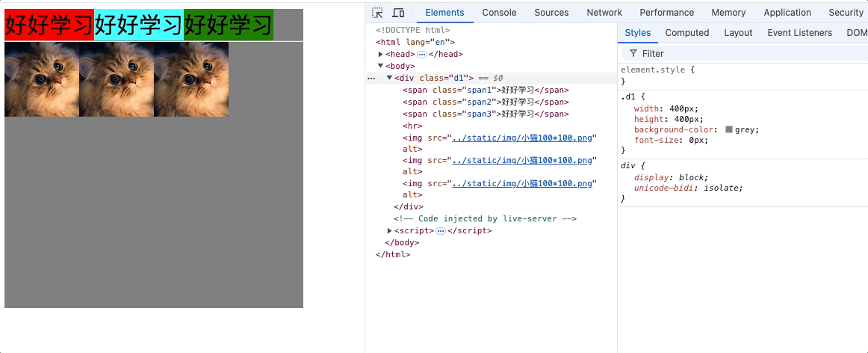868x353 pixels.
Task: Open the Performance tab
Action: (x=667, y=13)
